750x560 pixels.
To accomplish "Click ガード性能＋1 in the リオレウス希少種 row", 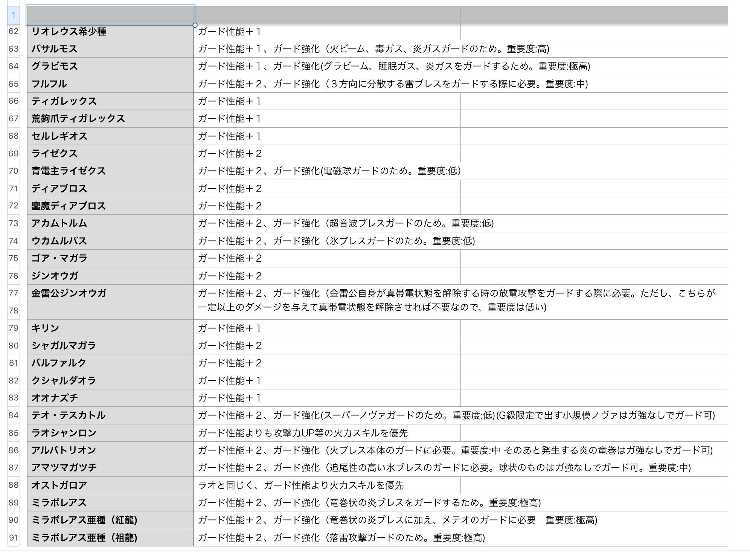I will point(229,32).
